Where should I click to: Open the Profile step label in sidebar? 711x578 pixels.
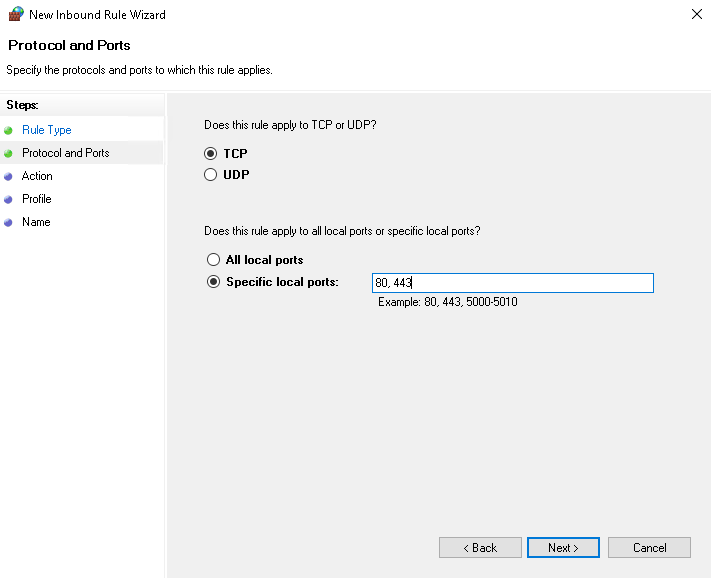pos(37,199)
